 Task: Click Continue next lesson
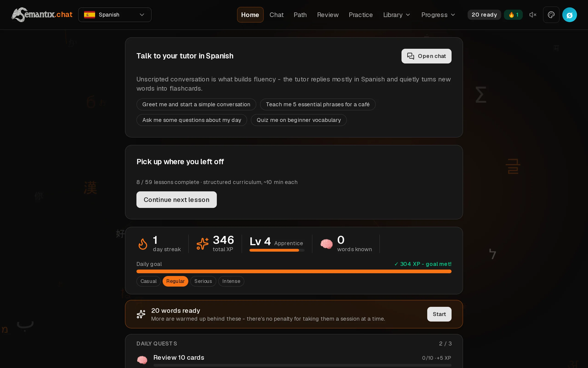(x=176, y=200)
